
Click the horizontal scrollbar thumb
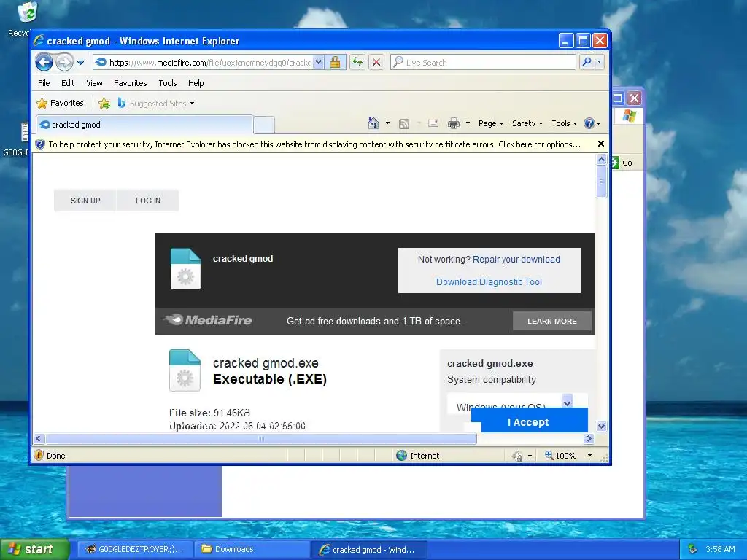(260, 438)
